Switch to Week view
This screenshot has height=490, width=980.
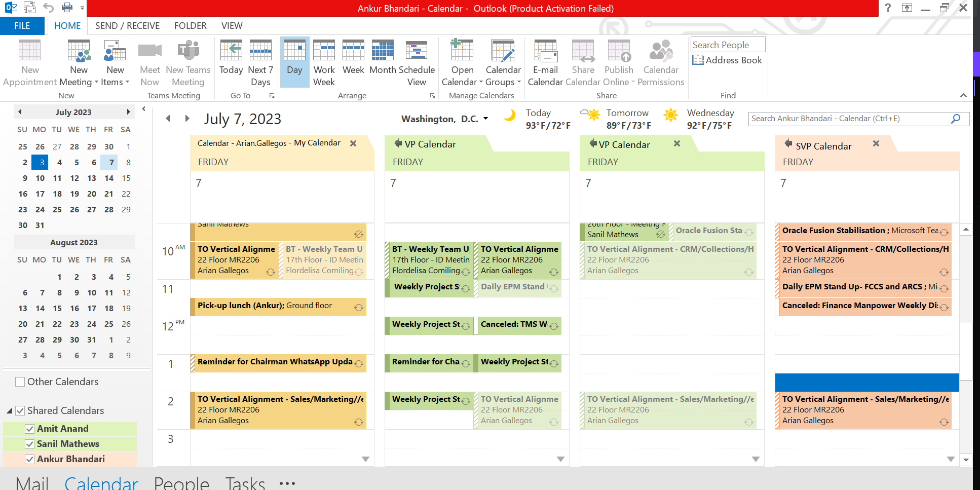(353, 58)
